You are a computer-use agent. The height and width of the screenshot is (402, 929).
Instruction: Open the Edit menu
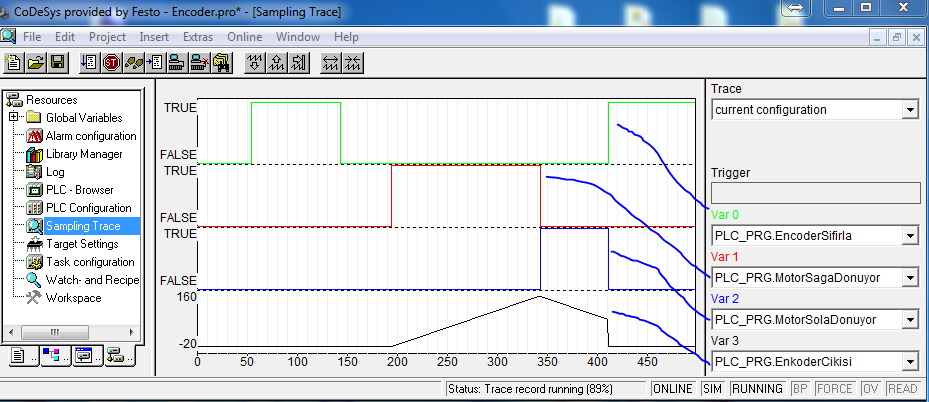click(x=65, y=37)
